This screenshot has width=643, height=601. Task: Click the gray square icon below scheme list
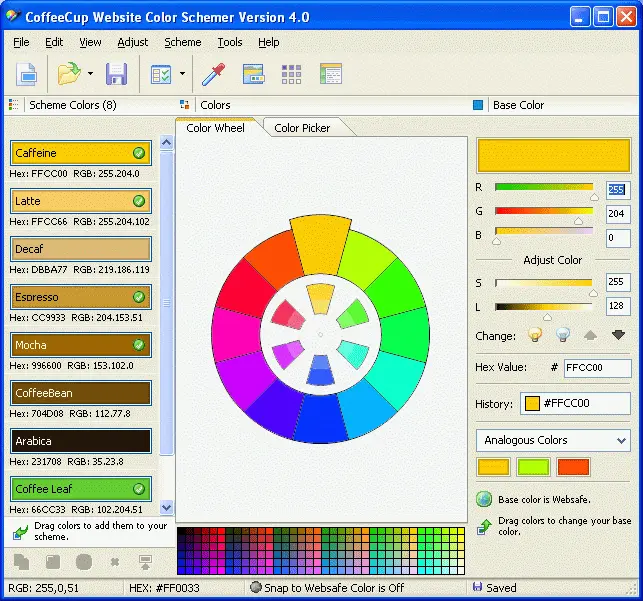[x=53, y=562]
